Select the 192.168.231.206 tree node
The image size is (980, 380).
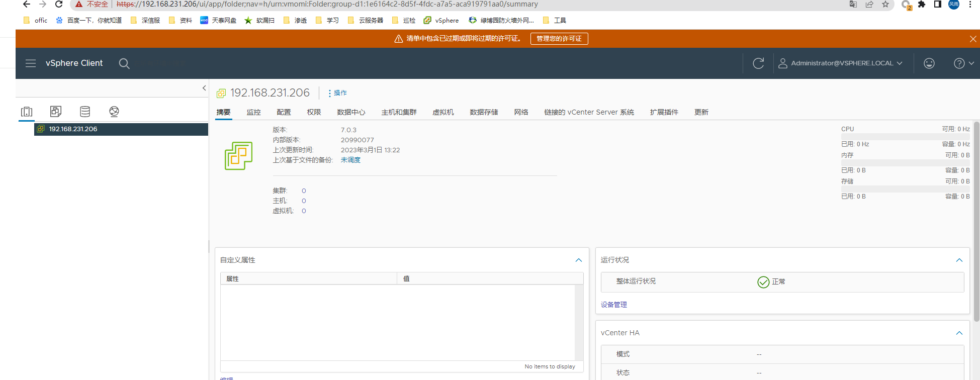click(121, 129)
